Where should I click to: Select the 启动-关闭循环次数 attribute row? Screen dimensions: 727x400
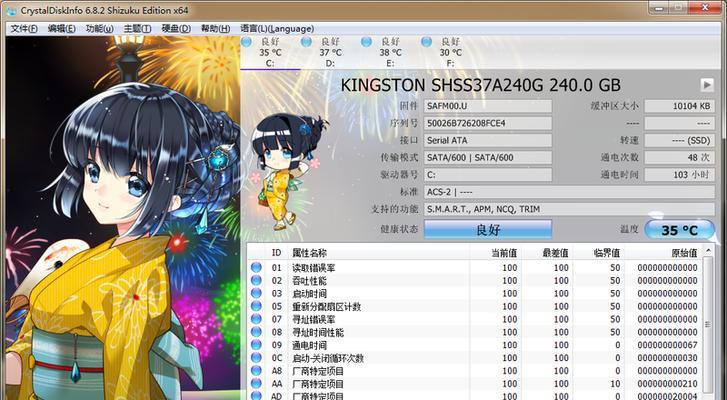point(474,358)
